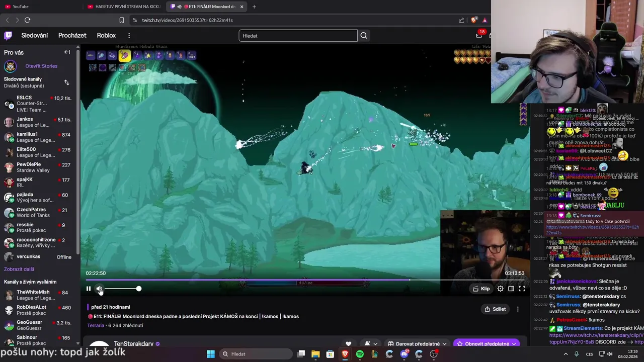The width and height of the screenshot is (644, 362).
Task: Open the offline vercunkas channel
Action: [38, 257]
